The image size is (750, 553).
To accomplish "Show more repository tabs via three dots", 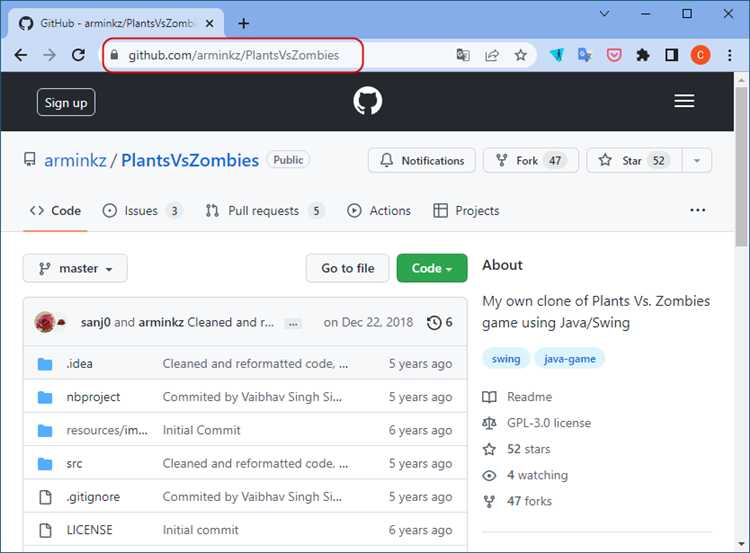I will (x=697, y=210).
